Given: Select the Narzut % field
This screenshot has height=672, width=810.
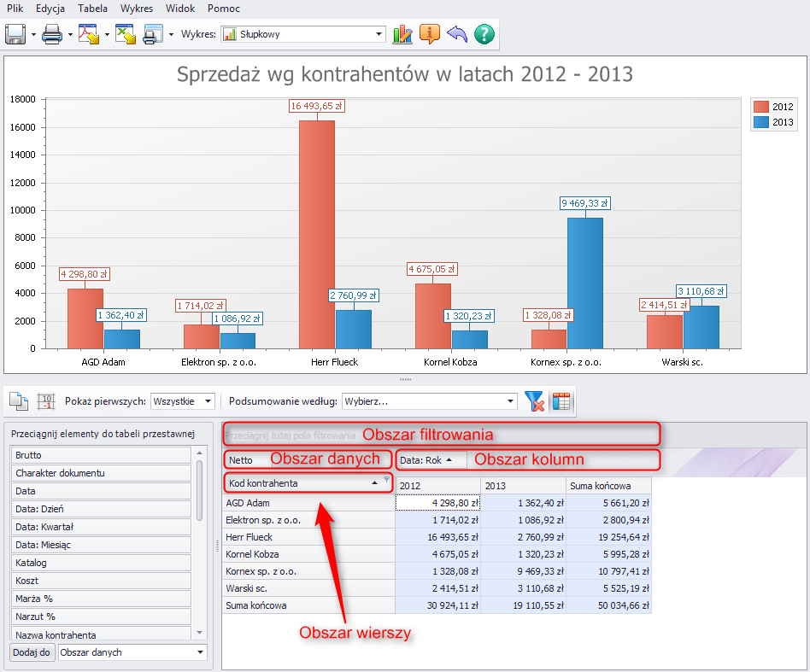Looking at the screenshot, I should pyautogui.click(x=101, y=616).
